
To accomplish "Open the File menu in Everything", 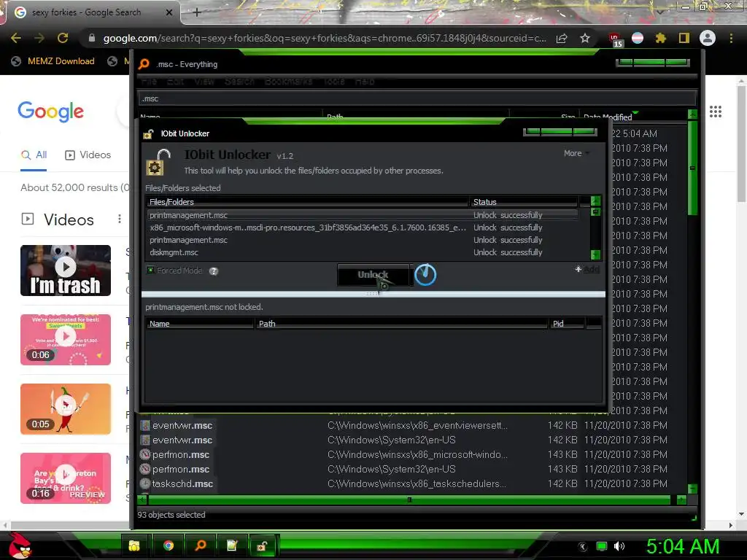I will tap(149, 82).
